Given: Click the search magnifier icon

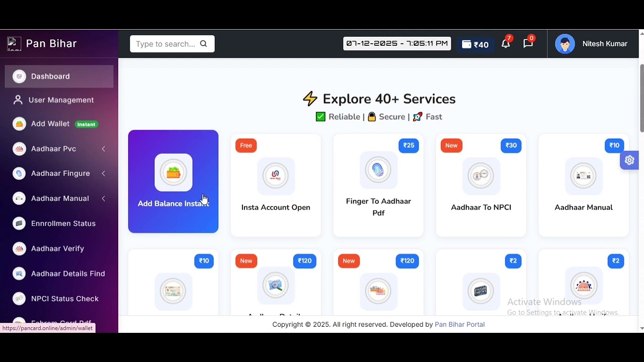Looking at the screenshot, I should [203, 44].
